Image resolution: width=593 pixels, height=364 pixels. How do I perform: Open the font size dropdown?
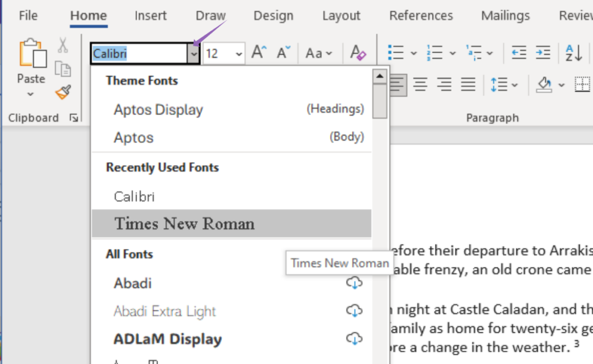pos(239,54)
